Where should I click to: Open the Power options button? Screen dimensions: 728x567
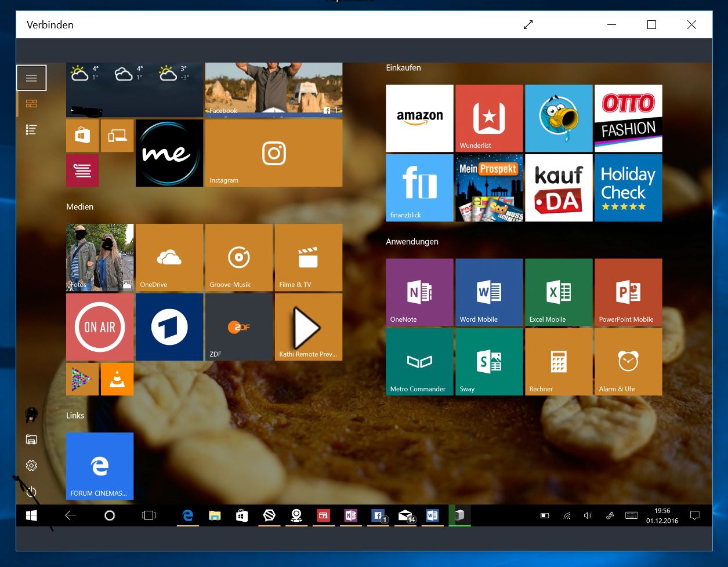click(x=31, y=492)
